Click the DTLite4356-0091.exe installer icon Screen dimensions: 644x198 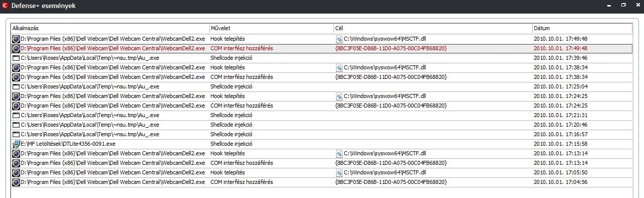tap(16, 144)
